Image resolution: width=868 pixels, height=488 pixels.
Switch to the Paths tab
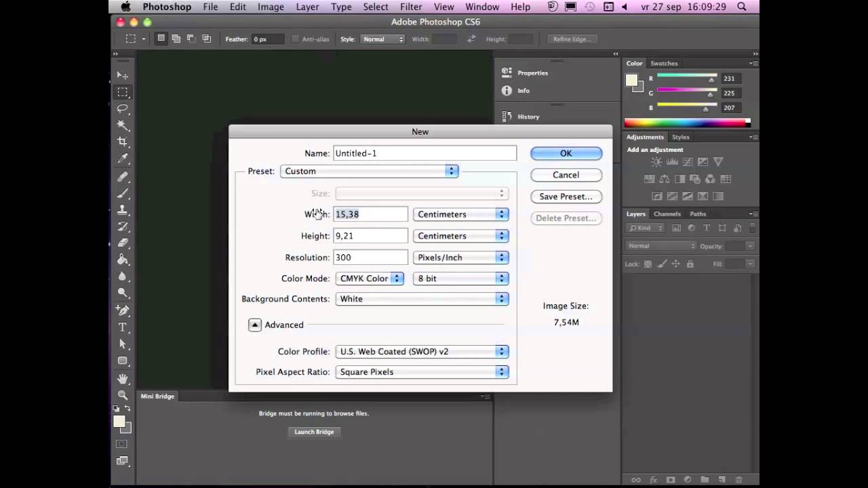point(698,214)
